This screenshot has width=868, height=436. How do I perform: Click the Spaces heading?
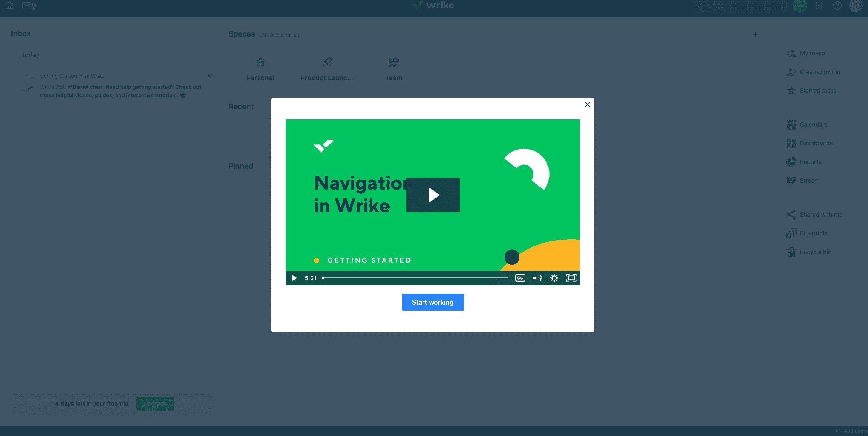tap(241, 34)
